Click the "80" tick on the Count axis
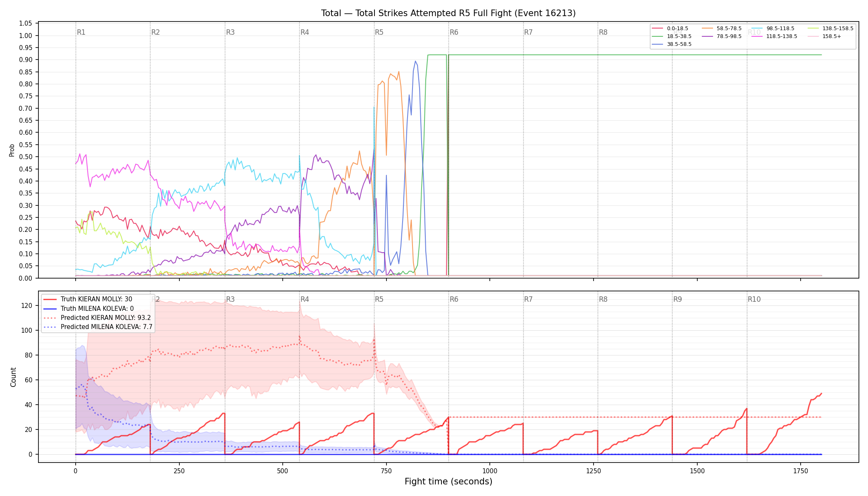 pos(29,355)
